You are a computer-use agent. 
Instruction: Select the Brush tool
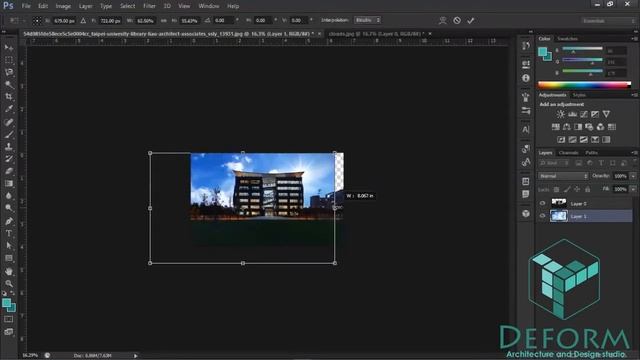(x=9, y=134)
